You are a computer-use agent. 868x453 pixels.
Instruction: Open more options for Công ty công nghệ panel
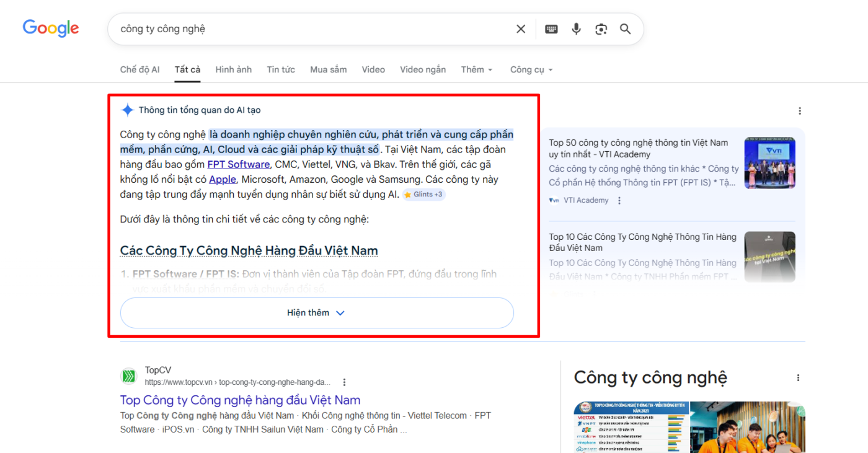(x=798, y=378)
